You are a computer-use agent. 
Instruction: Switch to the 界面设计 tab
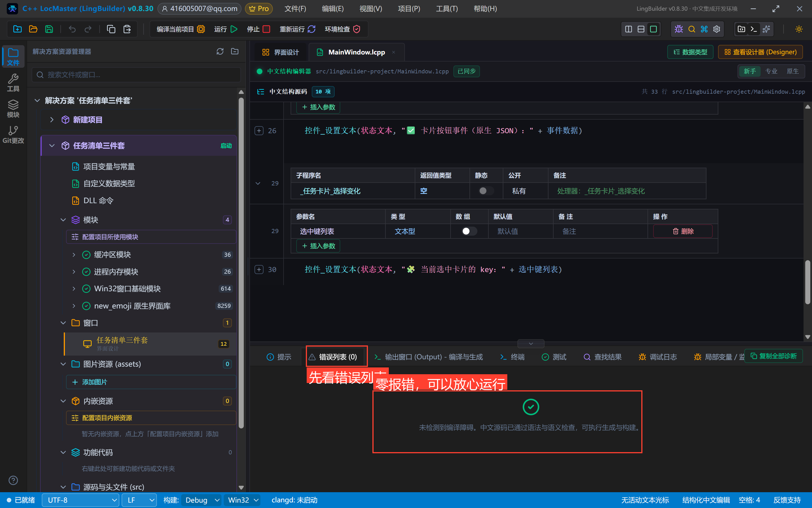[x=280, y=52]
